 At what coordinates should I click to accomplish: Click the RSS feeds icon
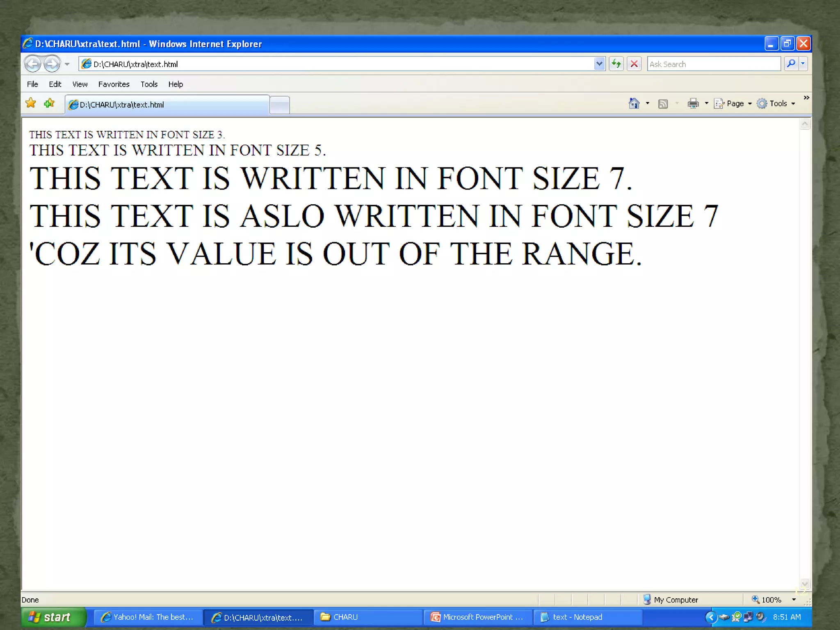pos(663,104)
